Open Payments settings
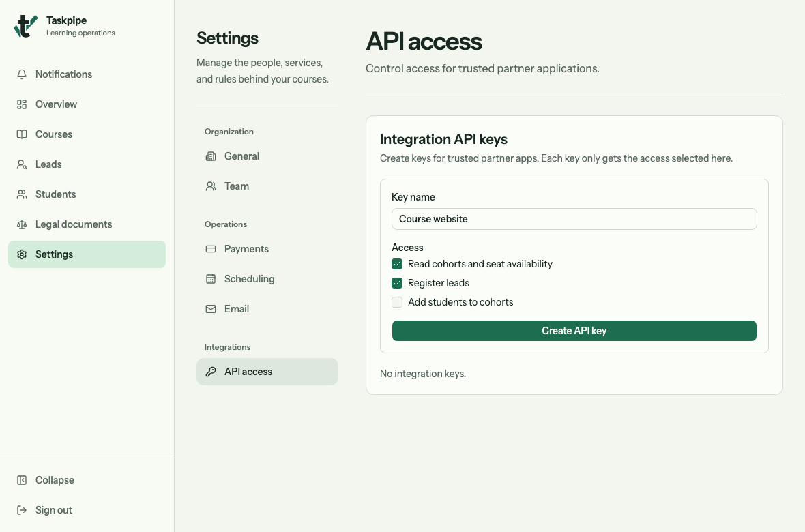805x532 pixels. (x=267, y=249)
